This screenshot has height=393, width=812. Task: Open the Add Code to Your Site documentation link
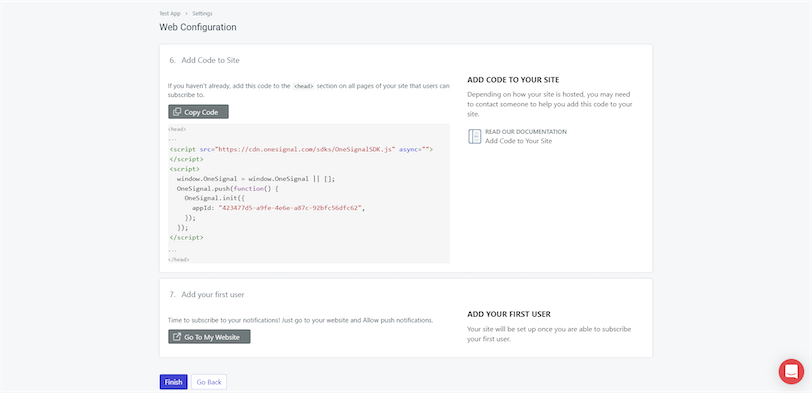tap(518, 141)
